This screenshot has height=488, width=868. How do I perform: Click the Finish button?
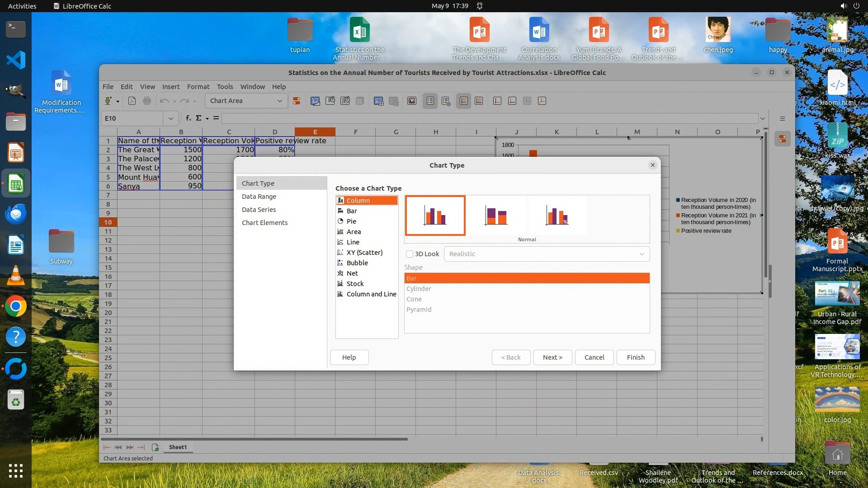pos(635,357)
